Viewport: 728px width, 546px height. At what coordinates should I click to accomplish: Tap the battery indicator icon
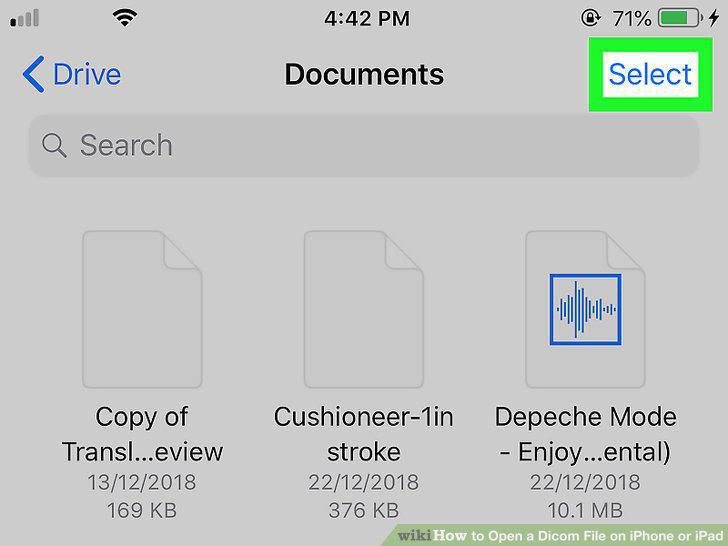(680, 18)
